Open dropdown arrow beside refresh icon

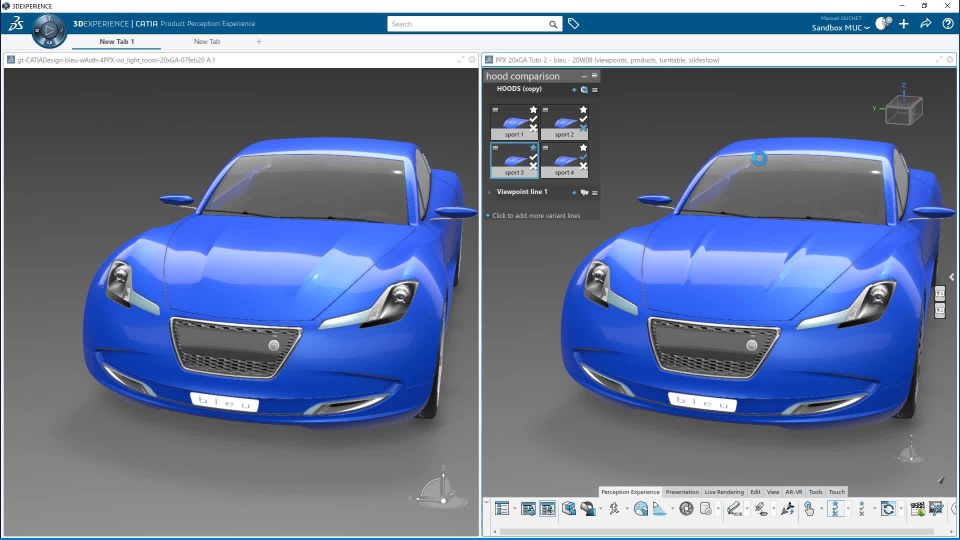pos(902,508)
